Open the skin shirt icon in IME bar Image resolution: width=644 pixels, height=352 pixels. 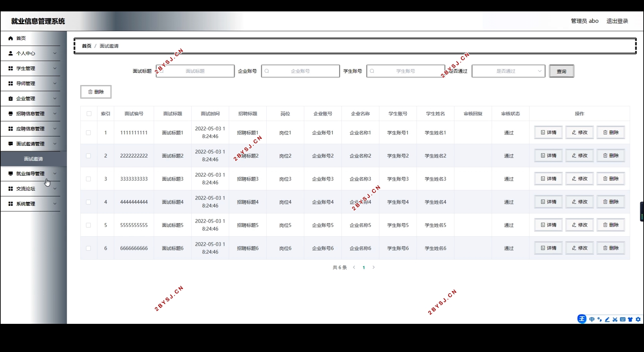click(631, 319)
